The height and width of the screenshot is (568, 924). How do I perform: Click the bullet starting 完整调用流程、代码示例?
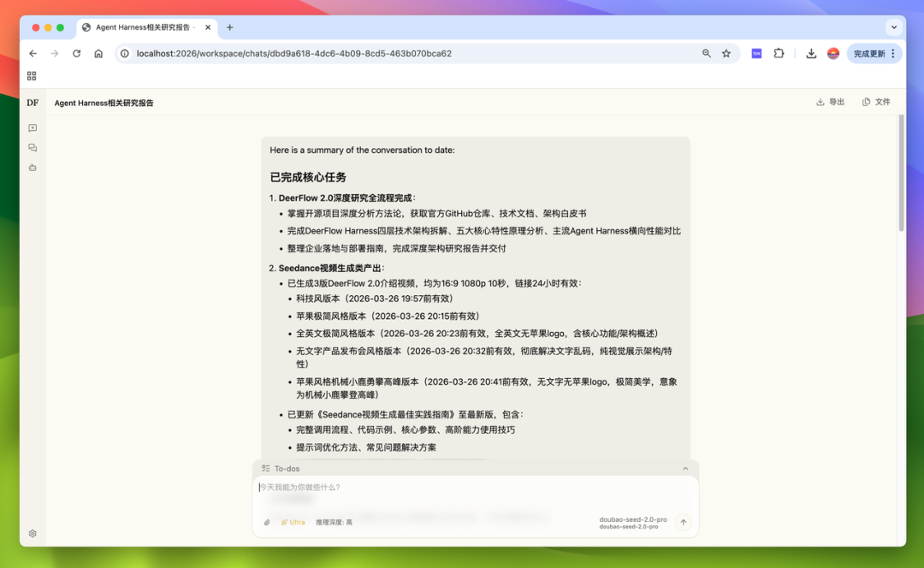coord(406,430)
